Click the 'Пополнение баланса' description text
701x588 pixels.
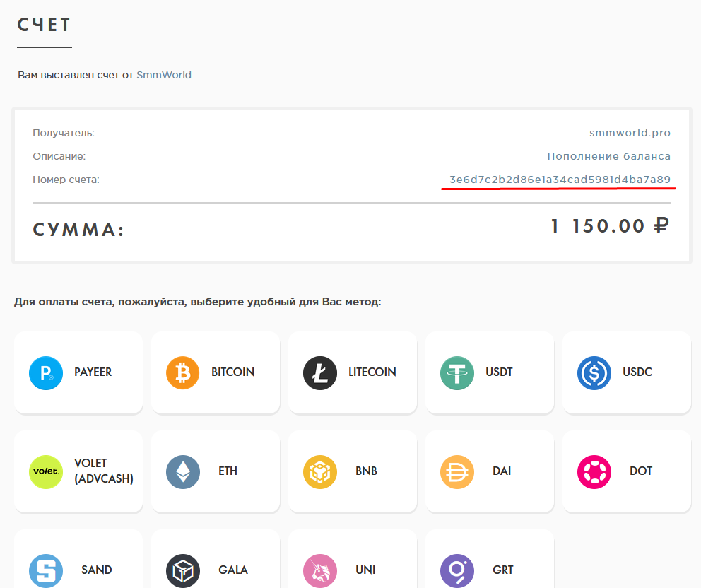[x=608, y=156]
